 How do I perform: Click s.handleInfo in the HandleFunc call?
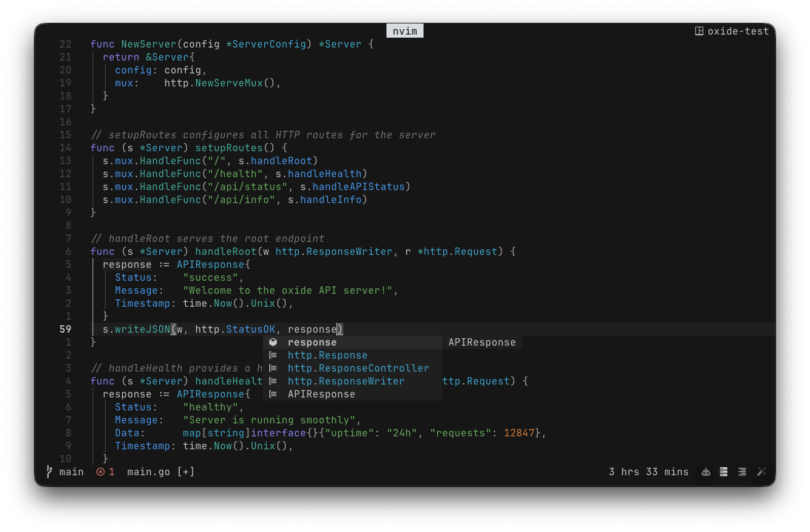pos(325,199)
